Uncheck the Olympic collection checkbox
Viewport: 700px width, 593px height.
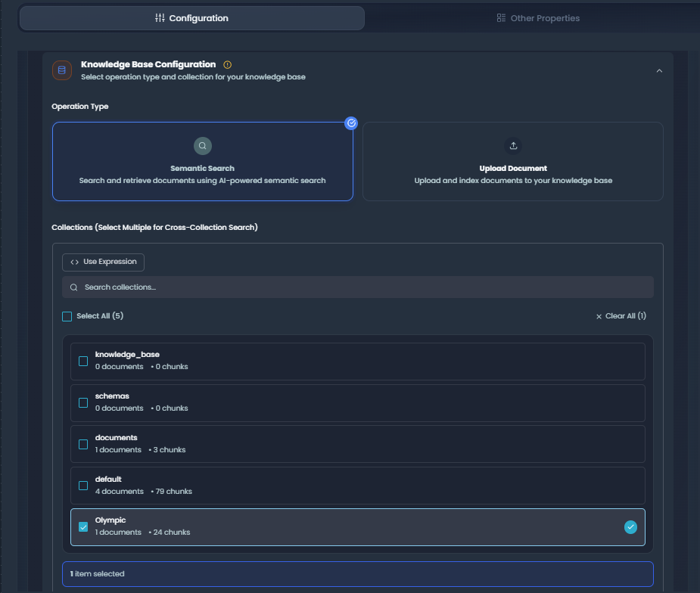tap(83, 527)
